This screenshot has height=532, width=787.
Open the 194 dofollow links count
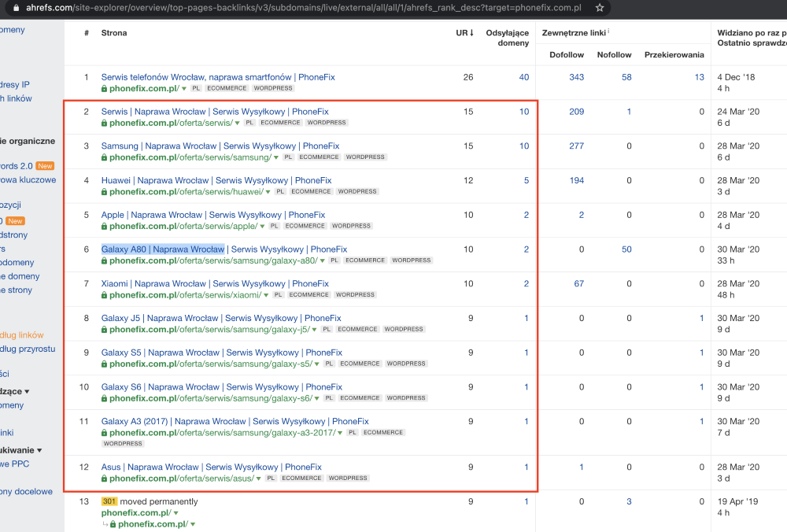[x=577, y=180]
